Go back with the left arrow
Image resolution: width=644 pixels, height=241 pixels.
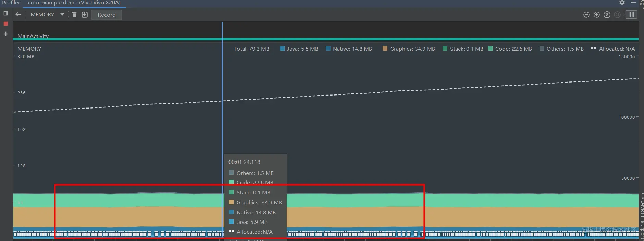point(18,14)
